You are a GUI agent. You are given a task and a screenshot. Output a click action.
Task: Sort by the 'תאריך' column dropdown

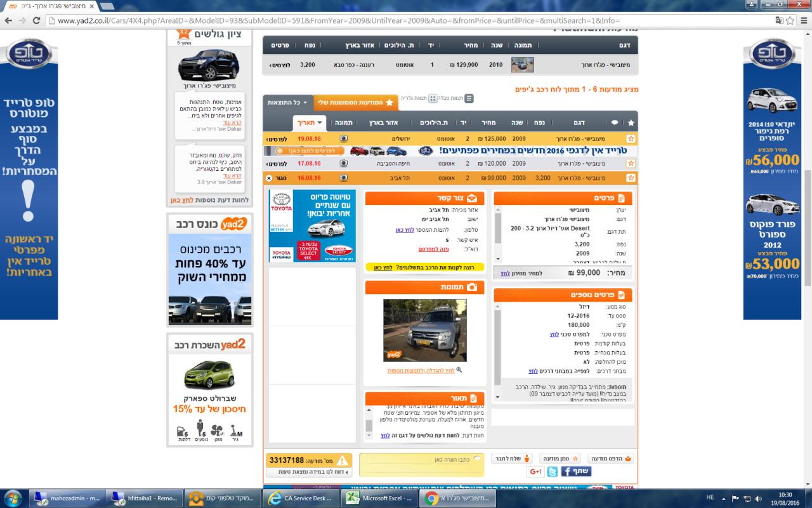310,123
